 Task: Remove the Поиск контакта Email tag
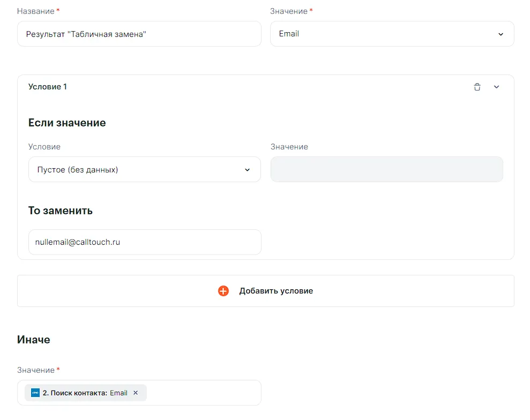coord(136,393)
